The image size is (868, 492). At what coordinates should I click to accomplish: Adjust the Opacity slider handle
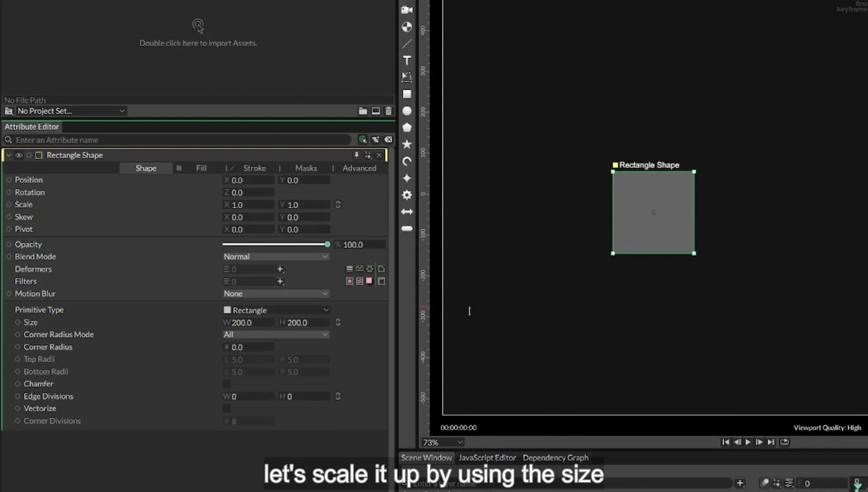327,244
